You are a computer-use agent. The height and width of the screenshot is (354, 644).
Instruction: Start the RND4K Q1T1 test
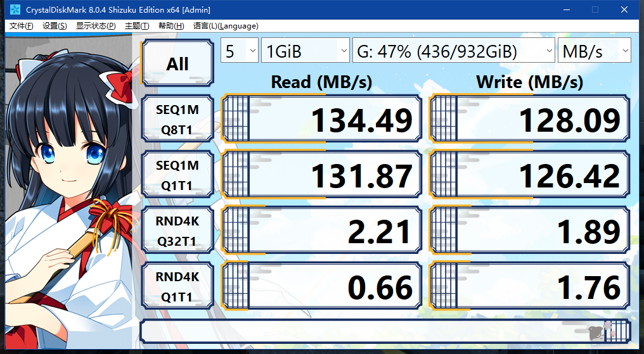[x=177, y=286]
